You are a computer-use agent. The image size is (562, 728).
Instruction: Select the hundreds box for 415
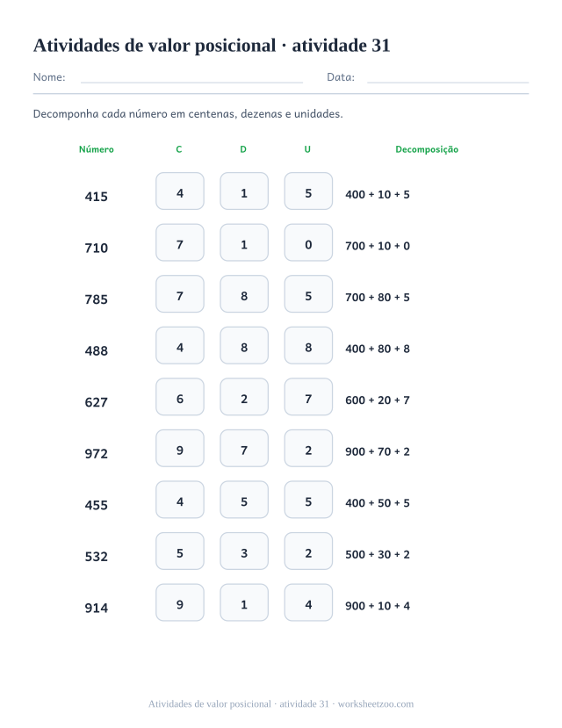180,191
